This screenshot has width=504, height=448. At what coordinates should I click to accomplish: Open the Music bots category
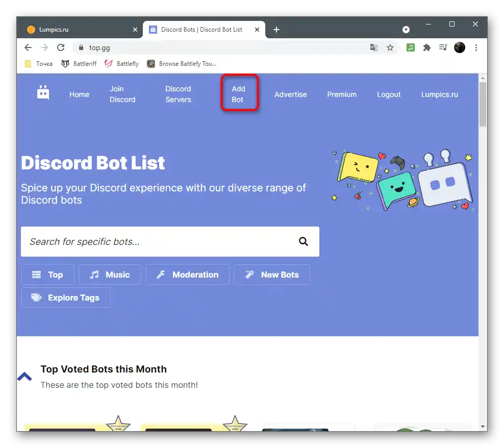(x=110, y=275)
